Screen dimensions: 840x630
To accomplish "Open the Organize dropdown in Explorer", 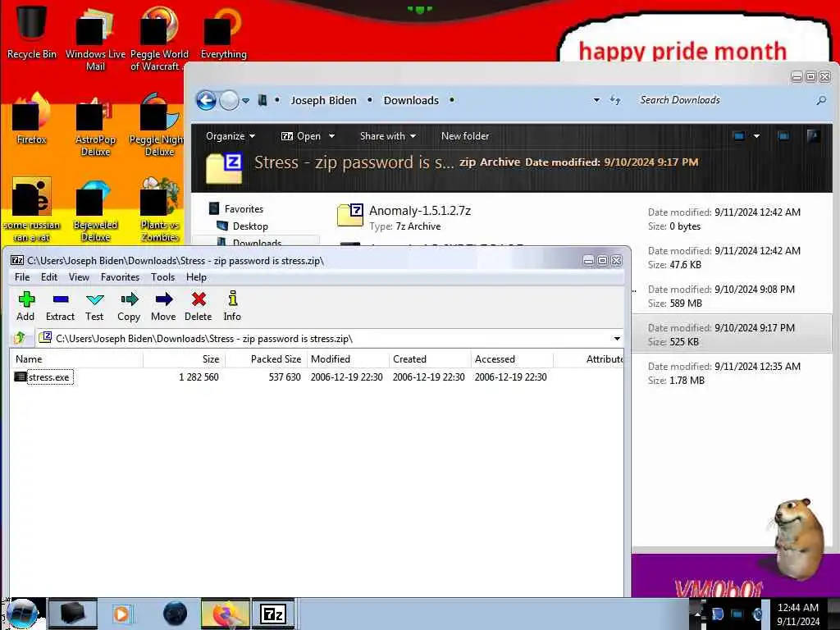I will 231,136.
